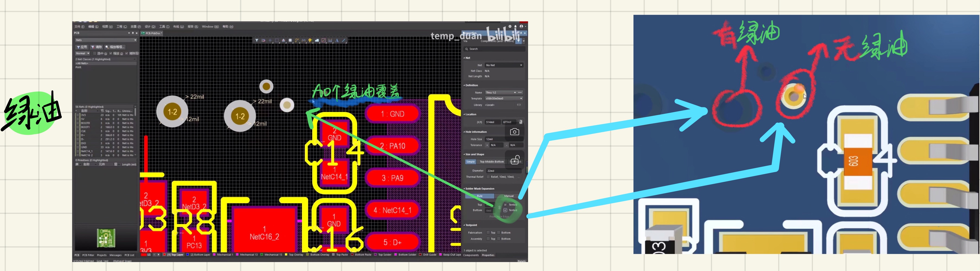Check Fabrication Bottom testpoint checkbox
The image size is (980, 271).
pos(499,233)
